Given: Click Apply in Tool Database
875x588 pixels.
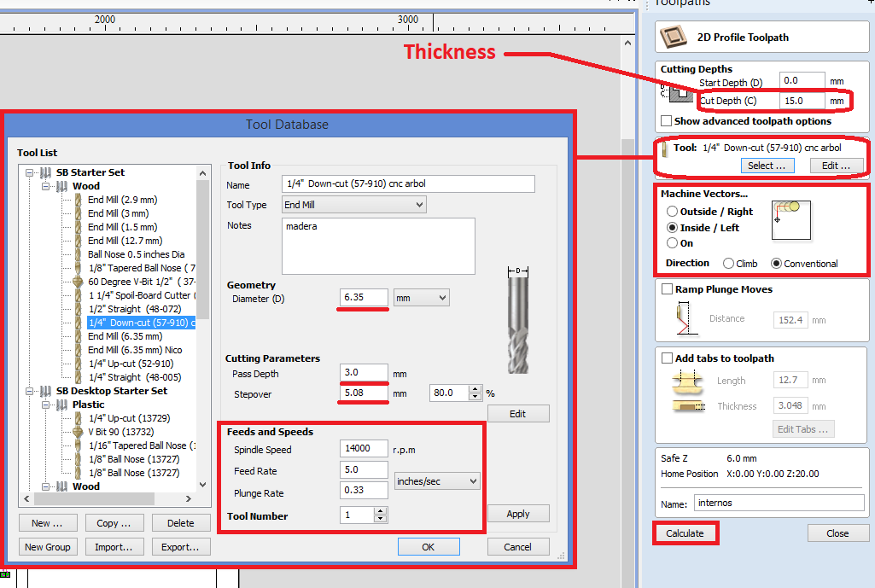Looking at the screenshot, I should click(x=518, y=514).
